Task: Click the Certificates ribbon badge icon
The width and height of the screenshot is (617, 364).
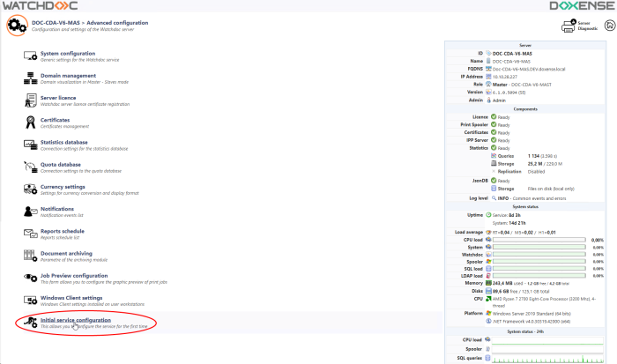Action: pyautogui.click(x=29, y=123)
